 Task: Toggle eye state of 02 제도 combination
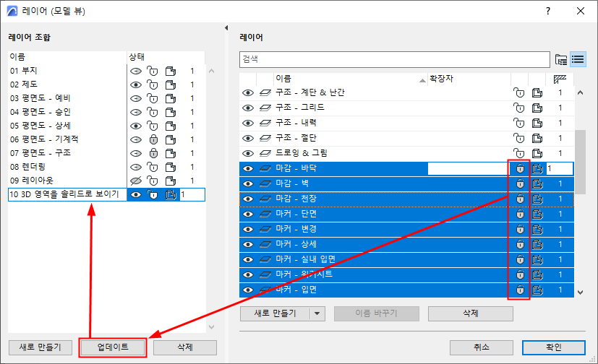click(x=136, y=85)
